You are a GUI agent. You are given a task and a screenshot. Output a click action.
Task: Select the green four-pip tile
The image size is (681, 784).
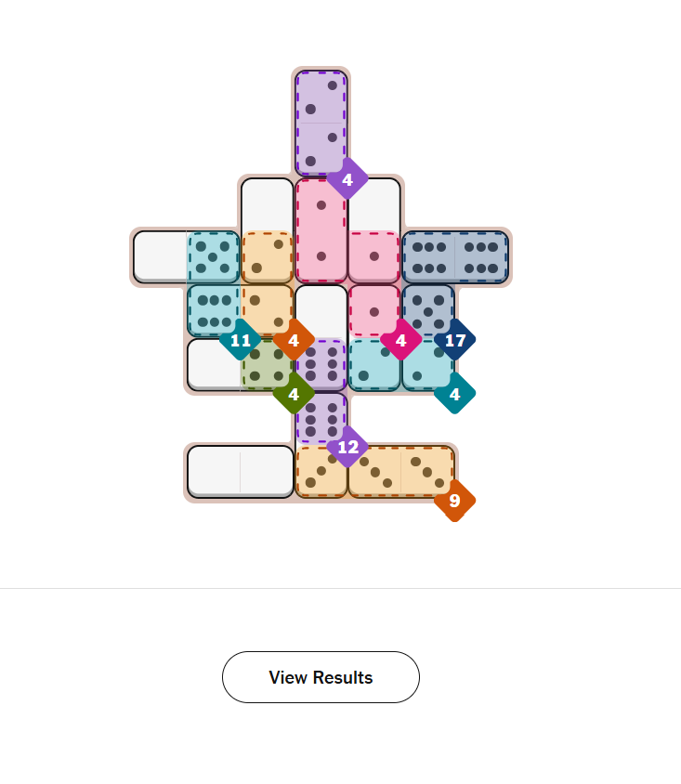(267, 365)
